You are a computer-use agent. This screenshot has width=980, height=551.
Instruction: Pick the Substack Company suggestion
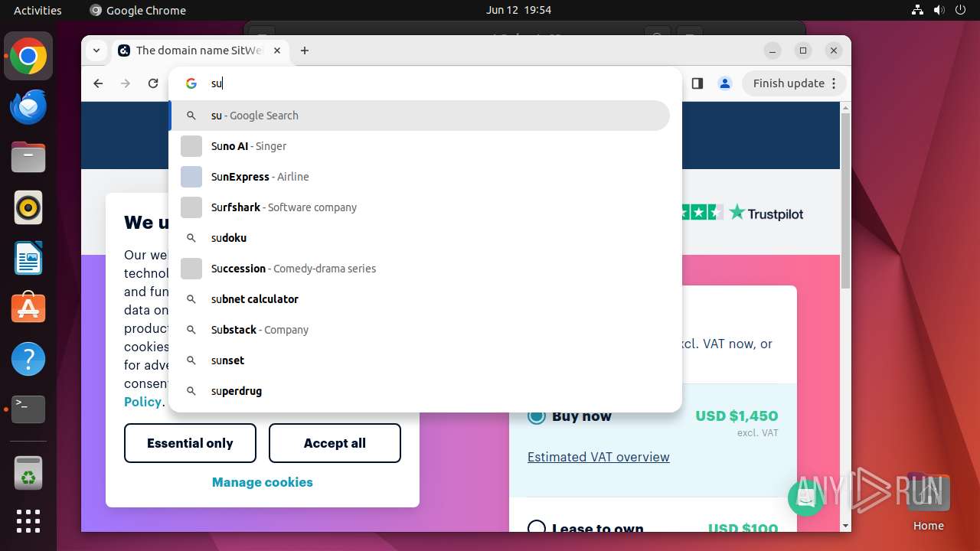[420, 330]
